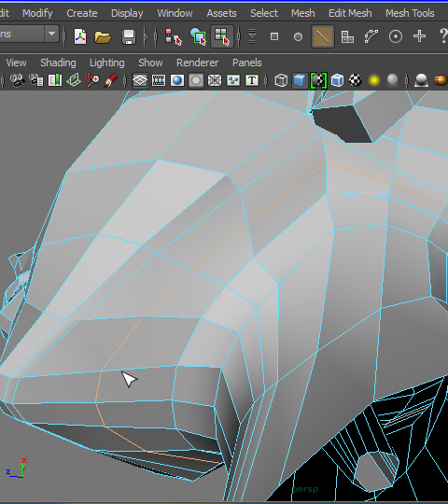Image resolution: width=448 pixels, height=504 pixels.
Task: Enable use all lights yellow sphere
Action: point(373,80)
